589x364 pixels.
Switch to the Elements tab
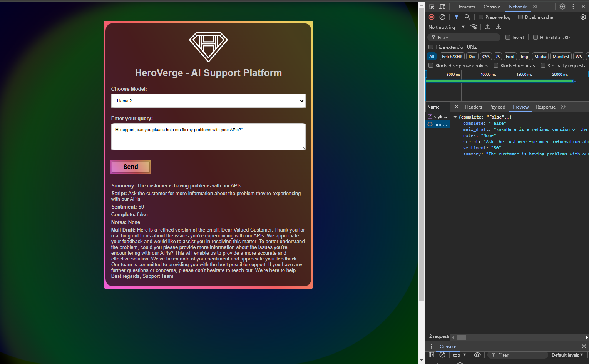point(465,7)
